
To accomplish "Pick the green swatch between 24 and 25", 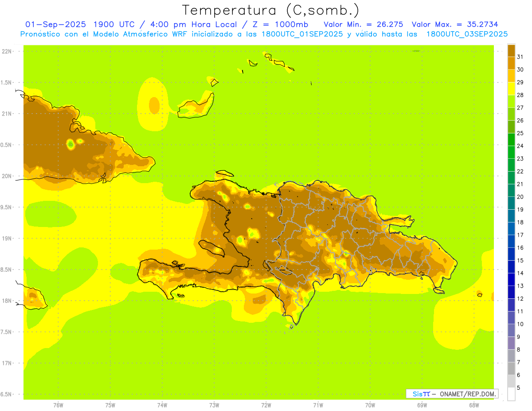I will pos(511,139).
